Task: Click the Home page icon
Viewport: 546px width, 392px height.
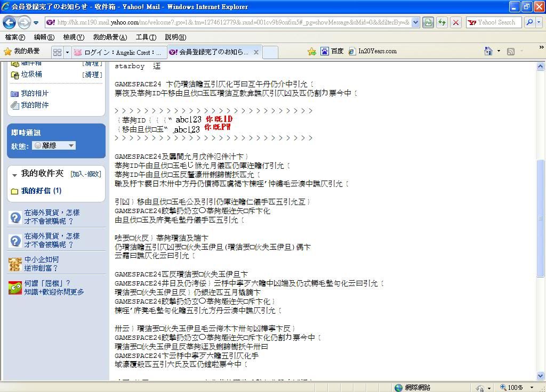Action: pyautogui.click(x=488, y=51)
